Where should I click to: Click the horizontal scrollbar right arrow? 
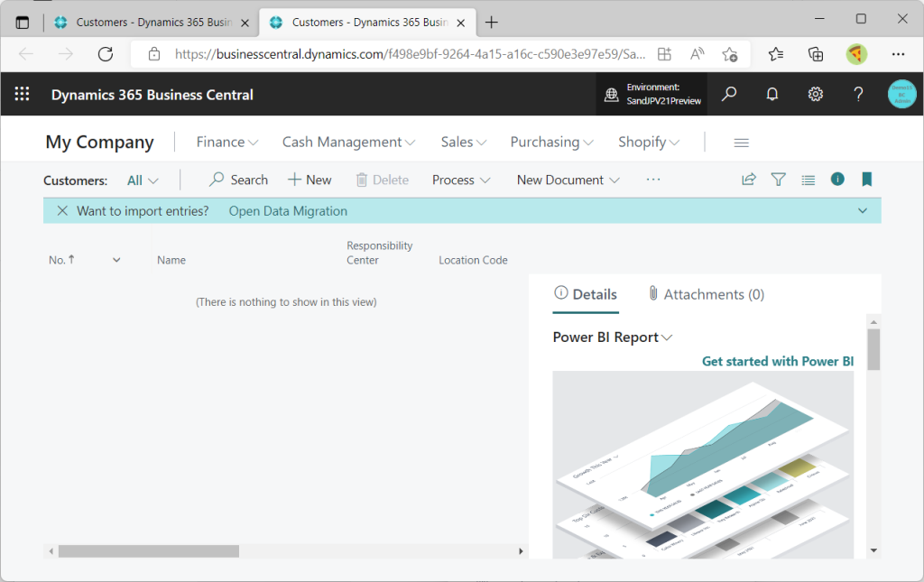click(521, 551)
